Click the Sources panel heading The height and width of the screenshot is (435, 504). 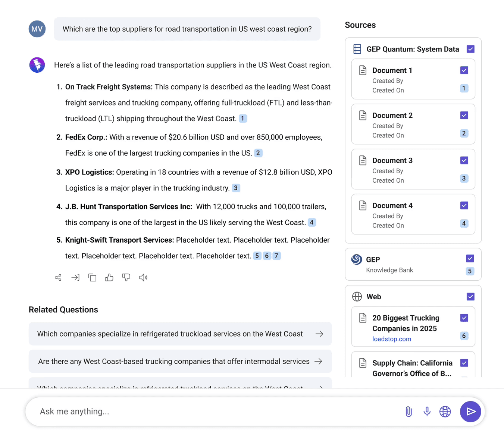360,25
